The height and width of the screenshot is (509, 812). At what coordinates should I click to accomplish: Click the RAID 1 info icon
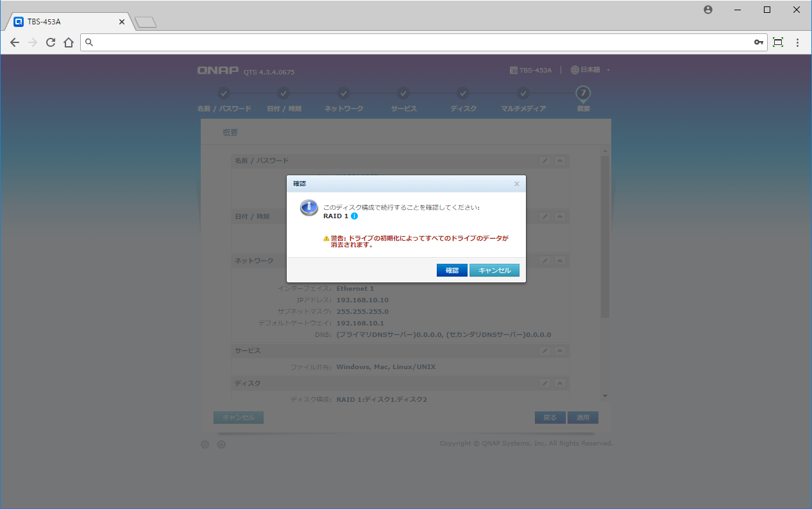(x=355, y=216)
